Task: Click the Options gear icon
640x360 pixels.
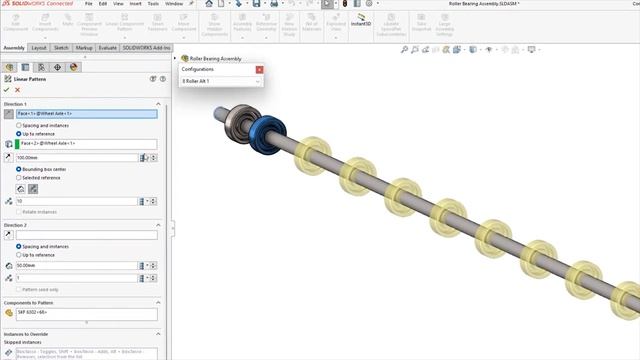Action: 369,4
